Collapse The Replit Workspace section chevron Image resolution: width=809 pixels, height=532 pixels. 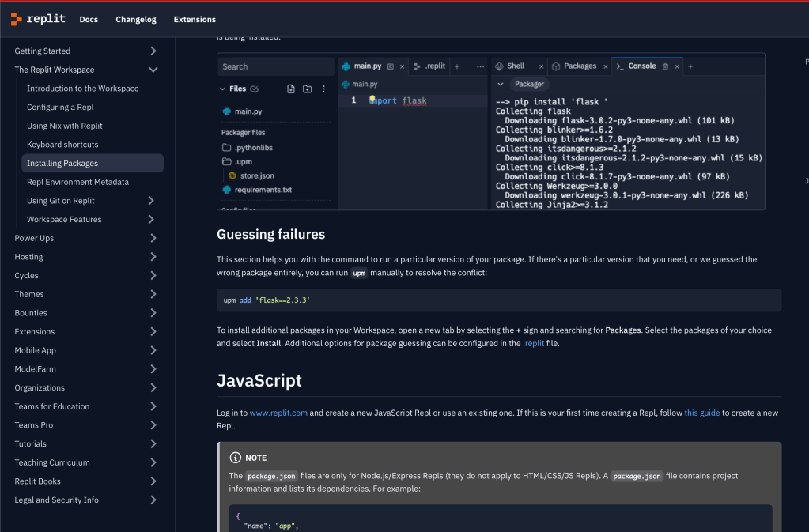click(x=153, y=70)
